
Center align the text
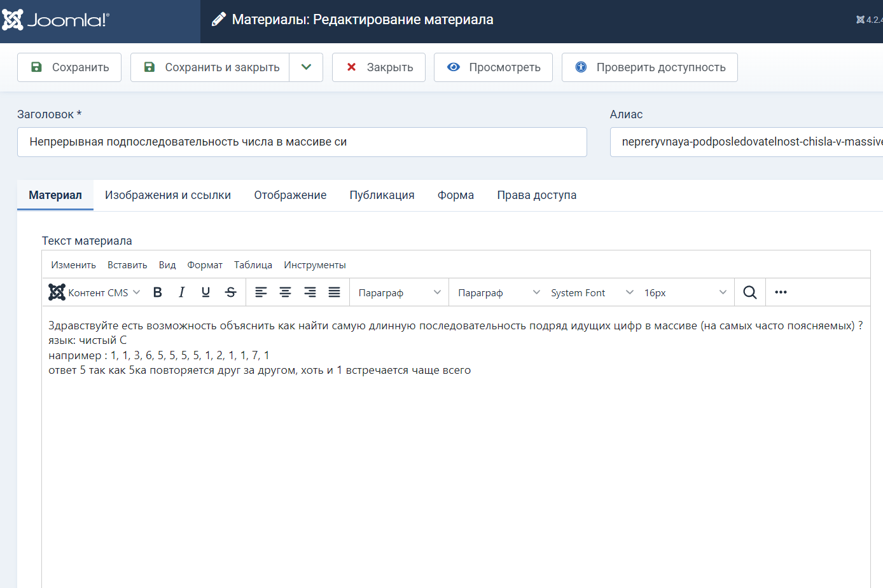click(x=285, y=292)
